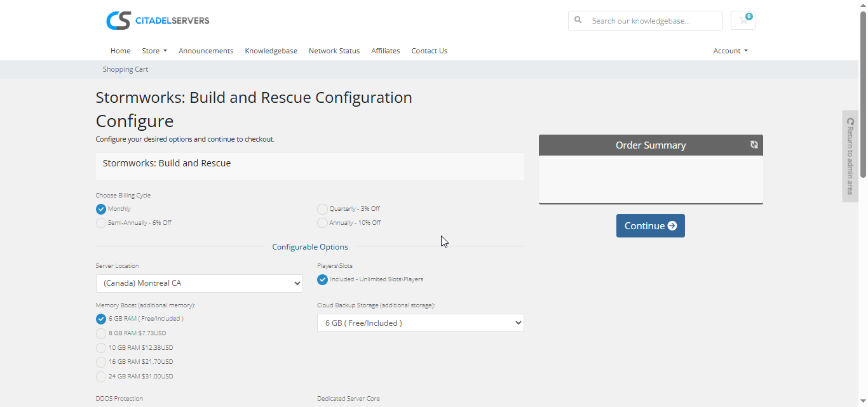Choose the Annually - 10% Off billing option

(323, 223)
